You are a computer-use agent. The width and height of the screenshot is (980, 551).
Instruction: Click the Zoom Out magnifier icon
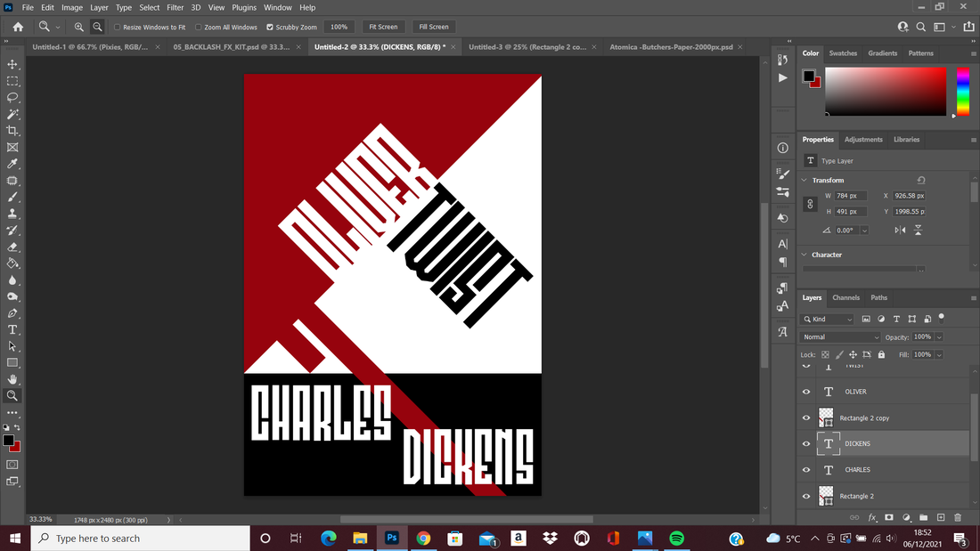pos(97,27)
